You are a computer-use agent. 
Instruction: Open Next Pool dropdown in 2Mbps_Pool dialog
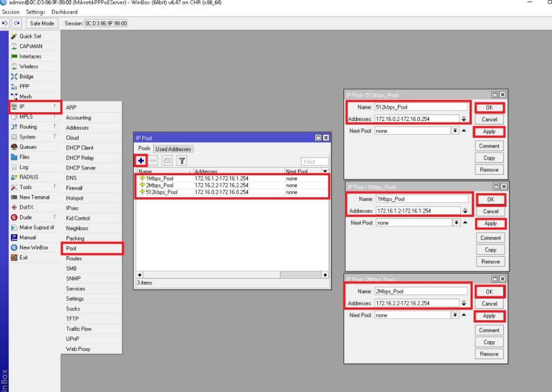coord(455,315)
